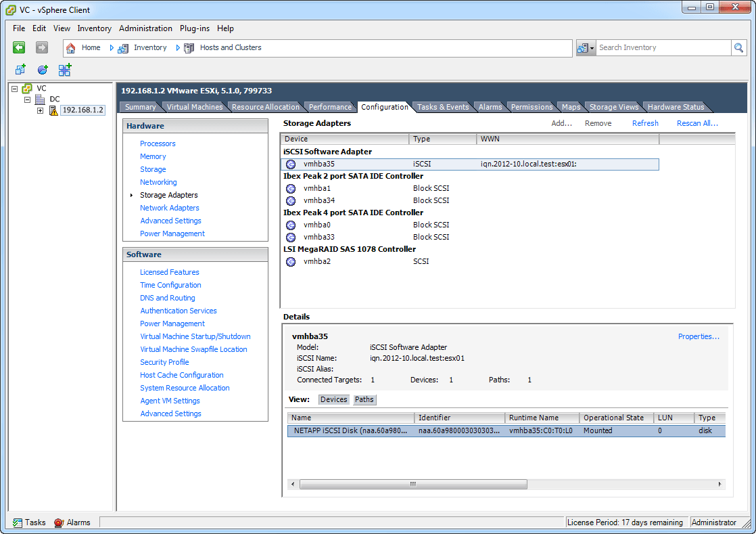
Task: Switch to the Summary tab
Action: coord(140,107)
